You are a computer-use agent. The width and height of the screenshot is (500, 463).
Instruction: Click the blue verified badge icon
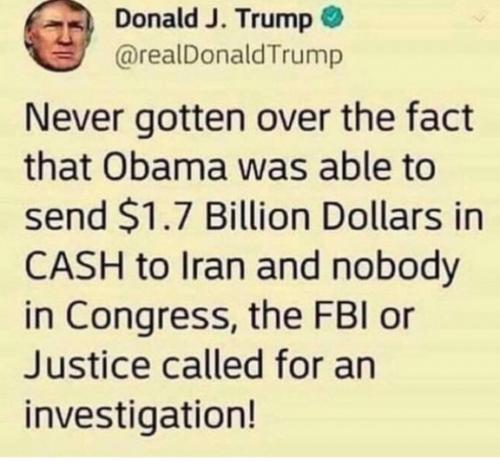pyautogui.click(x=331, y=20)
